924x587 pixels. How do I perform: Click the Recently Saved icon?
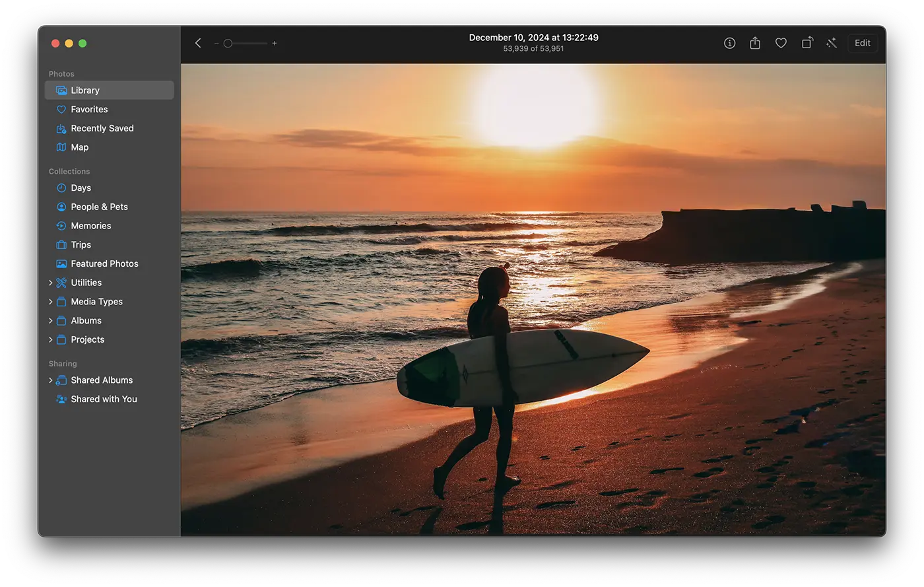pos(61,128)
